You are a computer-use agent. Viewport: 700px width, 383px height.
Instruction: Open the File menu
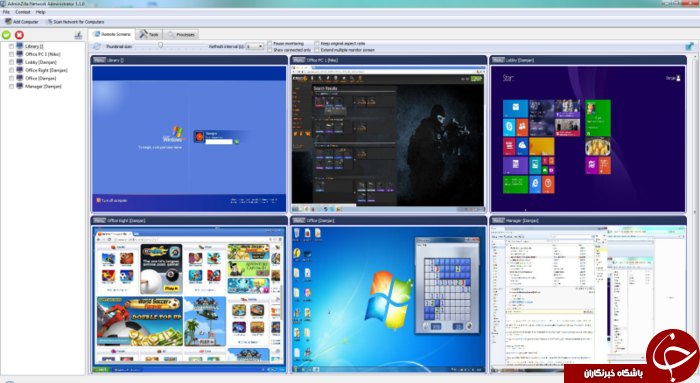pos(6,12)
